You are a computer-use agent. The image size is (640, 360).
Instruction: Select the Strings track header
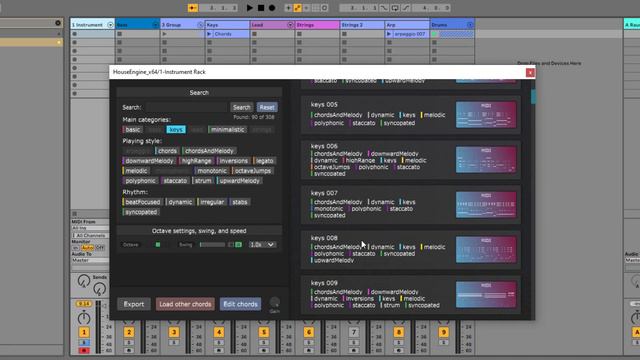(x=317, y=25)
